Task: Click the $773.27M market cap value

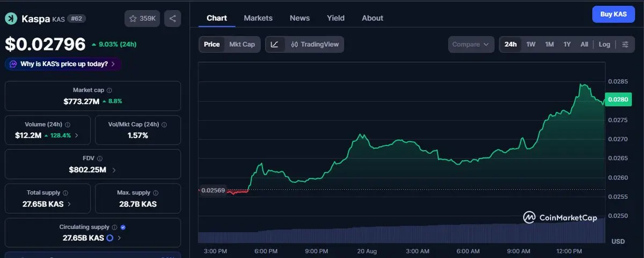Action: (82, 101)
